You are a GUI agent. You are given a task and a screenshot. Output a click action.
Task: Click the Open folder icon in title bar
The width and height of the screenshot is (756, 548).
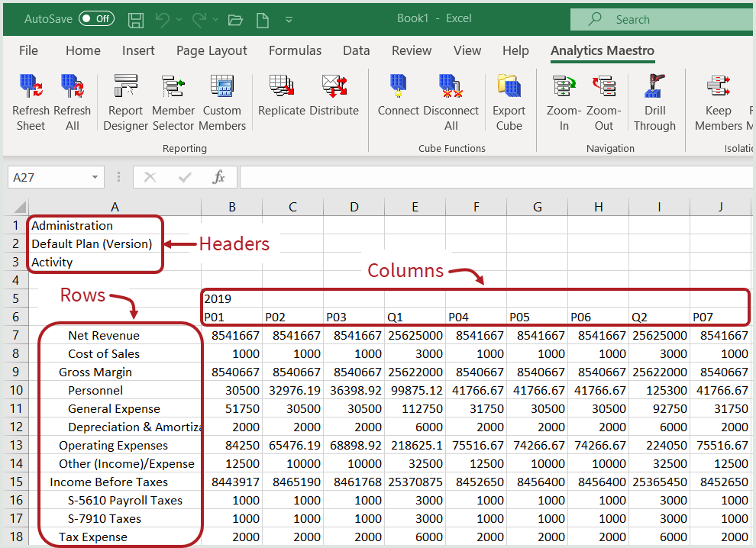[x=235, y=20]
